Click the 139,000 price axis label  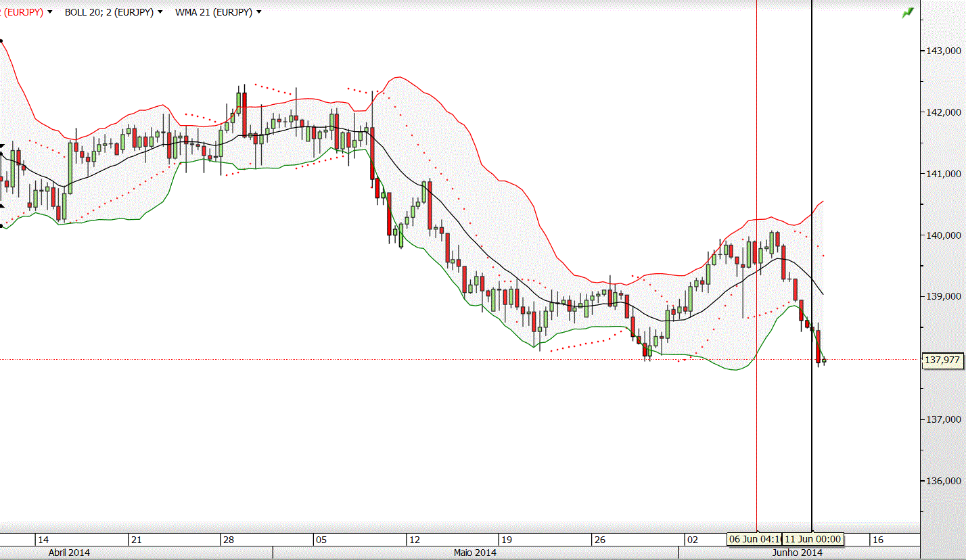tap(943, 297)
